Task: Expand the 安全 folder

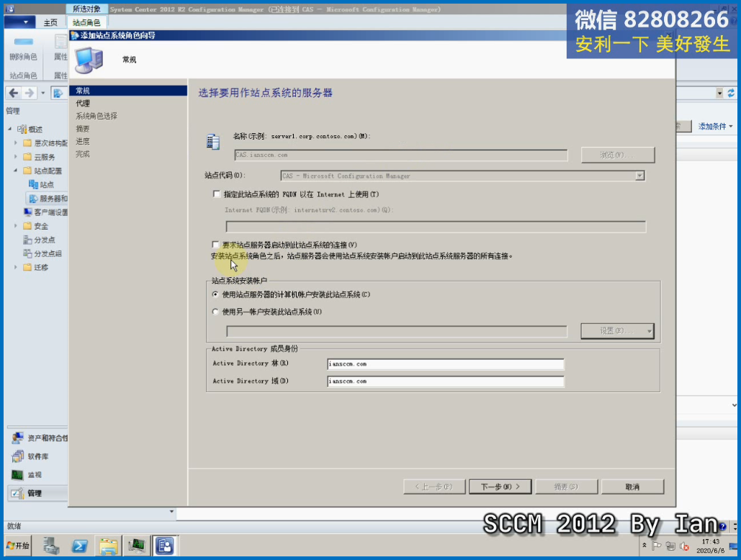Action: pos(16,226)
